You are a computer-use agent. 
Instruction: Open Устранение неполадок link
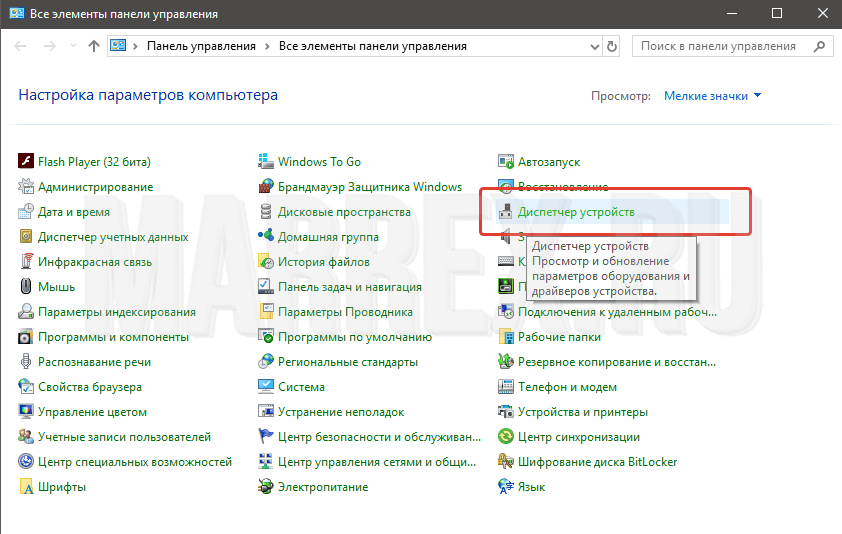point(340,412)
